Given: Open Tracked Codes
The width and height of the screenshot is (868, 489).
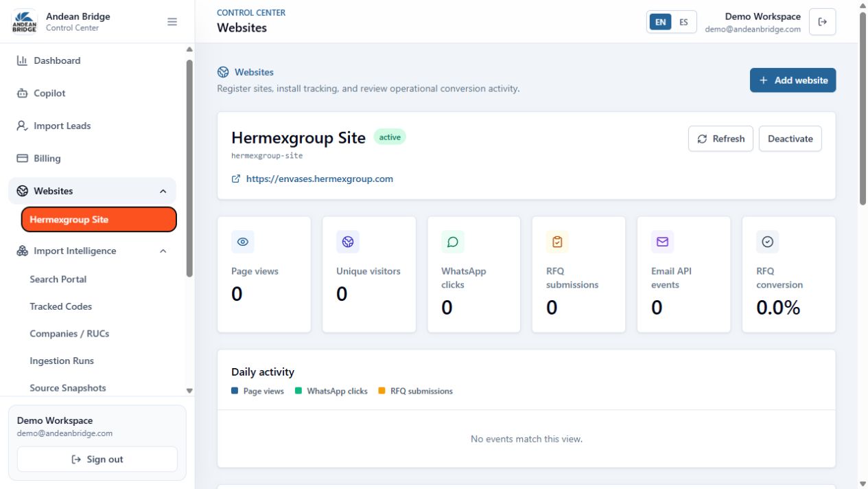Looking at the screenshot, I should 60,306.
